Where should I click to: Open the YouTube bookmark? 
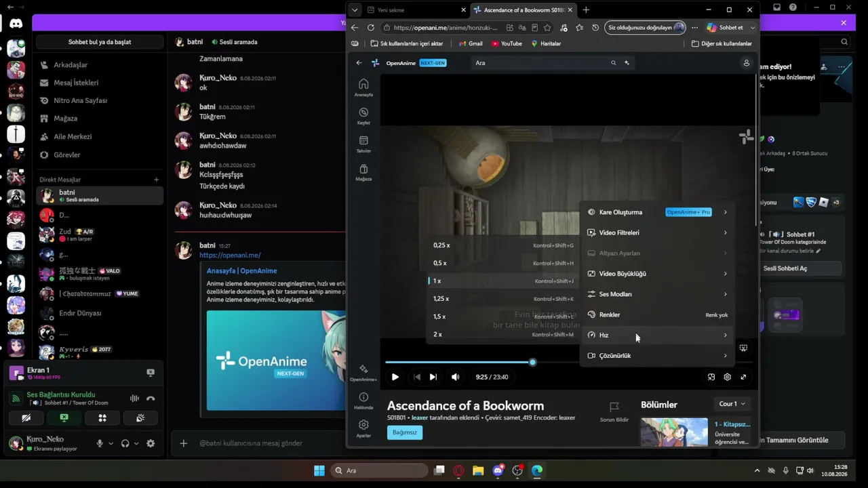(x=507, y=43)
